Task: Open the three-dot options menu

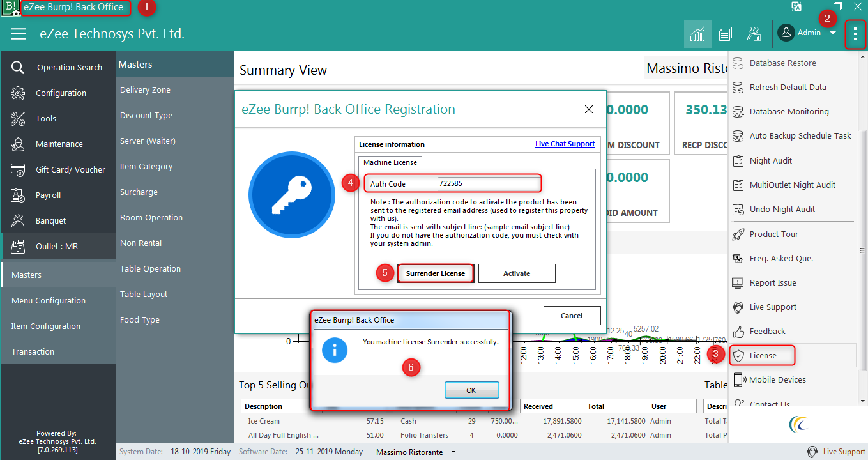Action: (855, 34)
